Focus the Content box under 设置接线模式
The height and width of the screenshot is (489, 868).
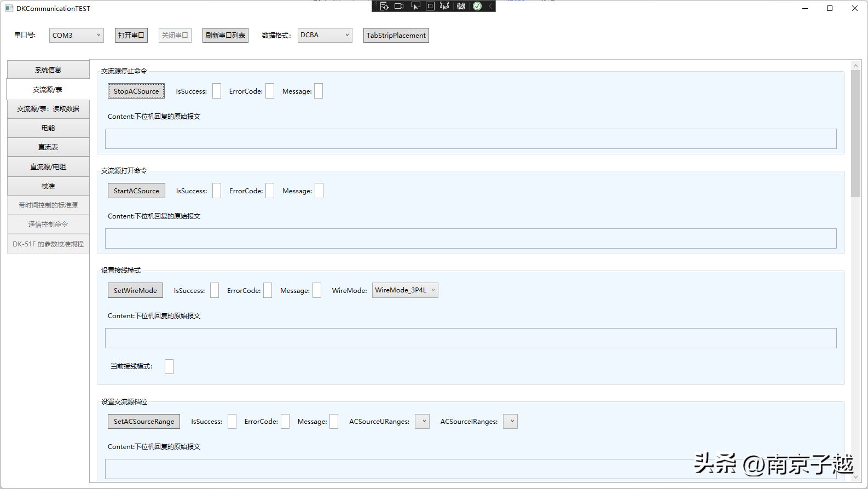pos(471,338)
